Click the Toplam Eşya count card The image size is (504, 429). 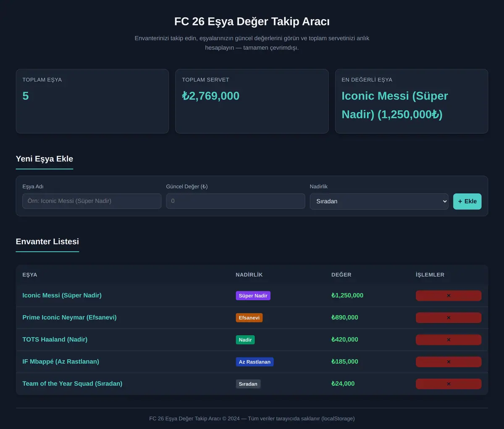tap(92, 101)
